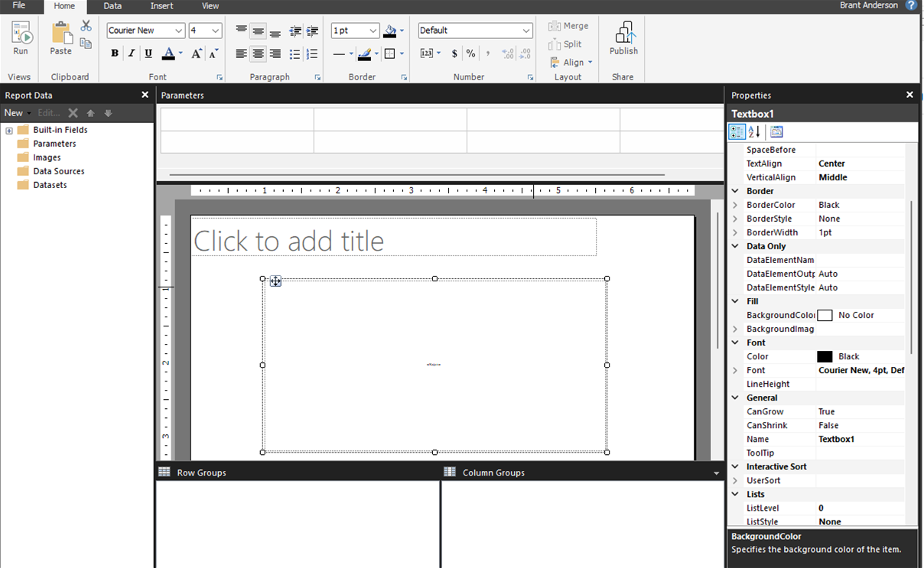The image size is (924, 568).
Task: Open the Align layout dropdown
Action: point(571,63)
